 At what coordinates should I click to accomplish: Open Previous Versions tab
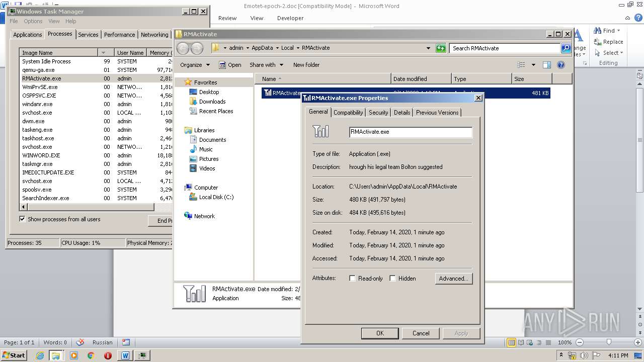pyautogui.click(x=437, y=113)
